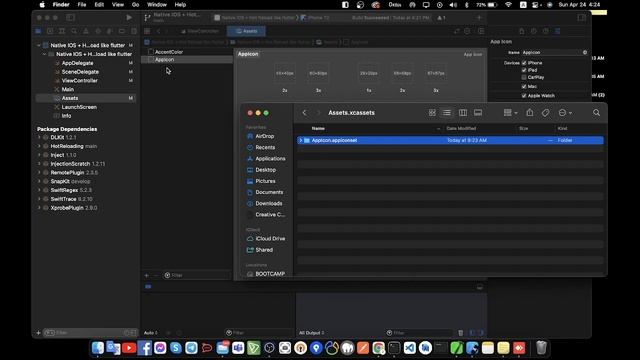Run the Xcode project with the Play button
640x360 pixels.
[x=129, y=18]
